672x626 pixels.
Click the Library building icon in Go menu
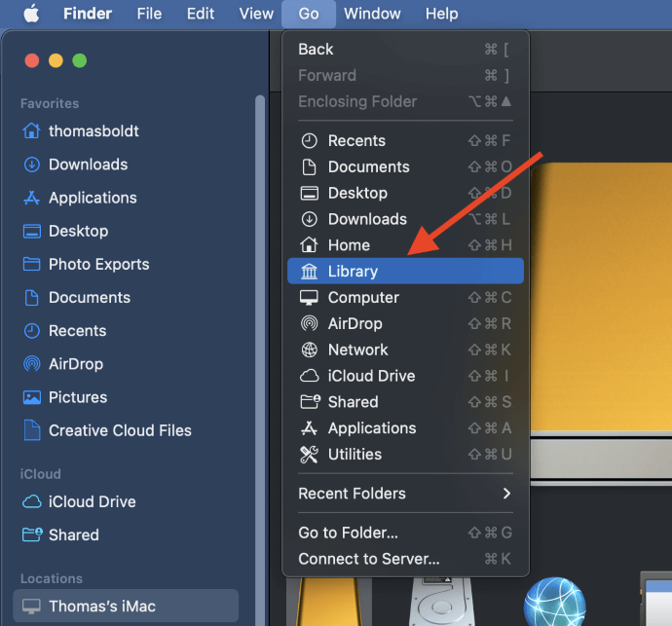point(309,272)
